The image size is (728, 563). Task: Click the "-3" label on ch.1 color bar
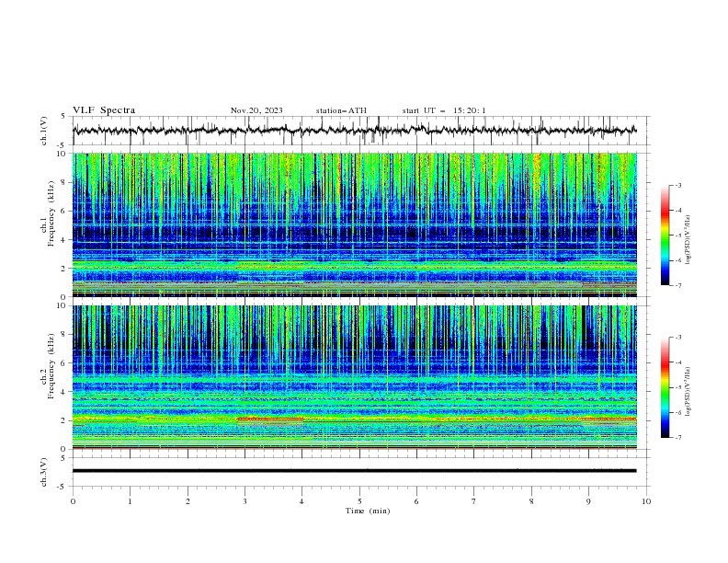pos(677,185)
